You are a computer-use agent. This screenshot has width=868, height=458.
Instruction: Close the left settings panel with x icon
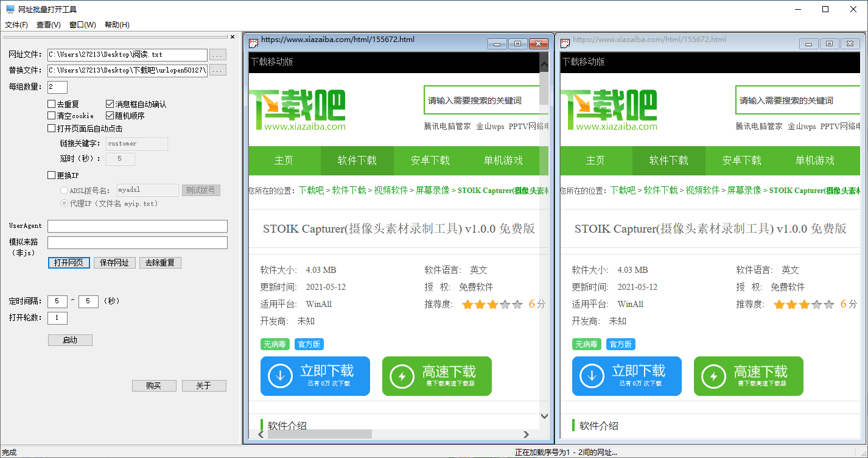pos(233,37)
